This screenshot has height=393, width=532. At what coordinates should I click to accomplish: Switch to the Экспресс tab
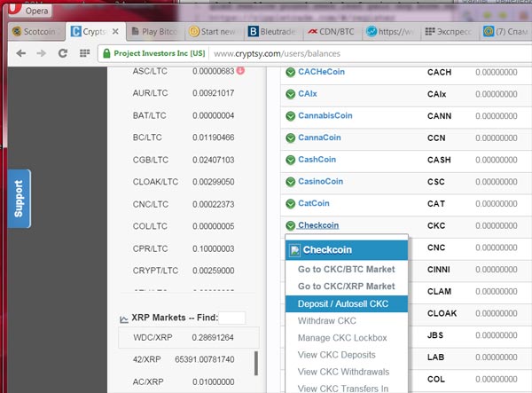click(450, 32)
